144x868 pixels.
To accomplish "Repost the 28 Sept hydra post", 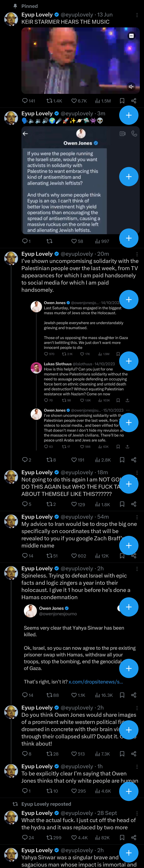I will pos(54,837).
